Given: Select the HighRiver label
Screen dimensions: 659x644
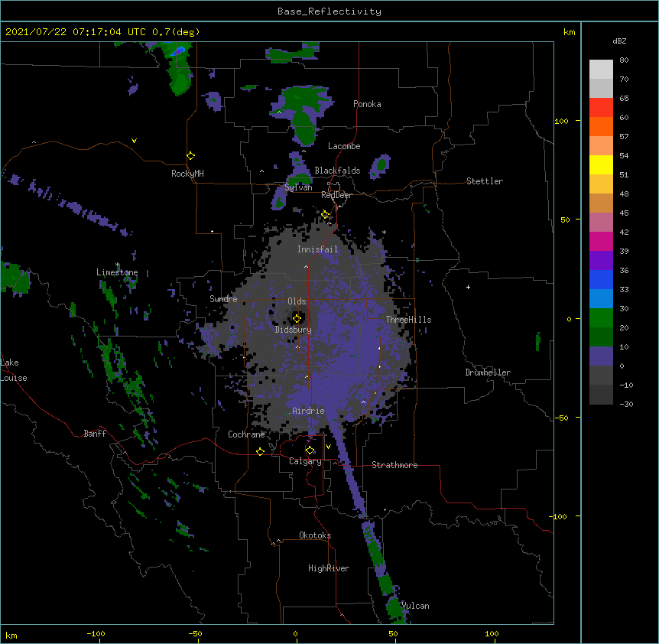Looking at the screenshot, I should [329, 568].
